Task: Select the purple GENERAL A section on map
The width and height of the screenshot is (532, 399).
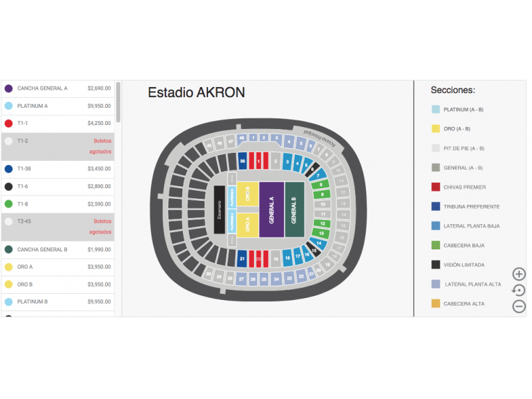Action: coord(271,209)
